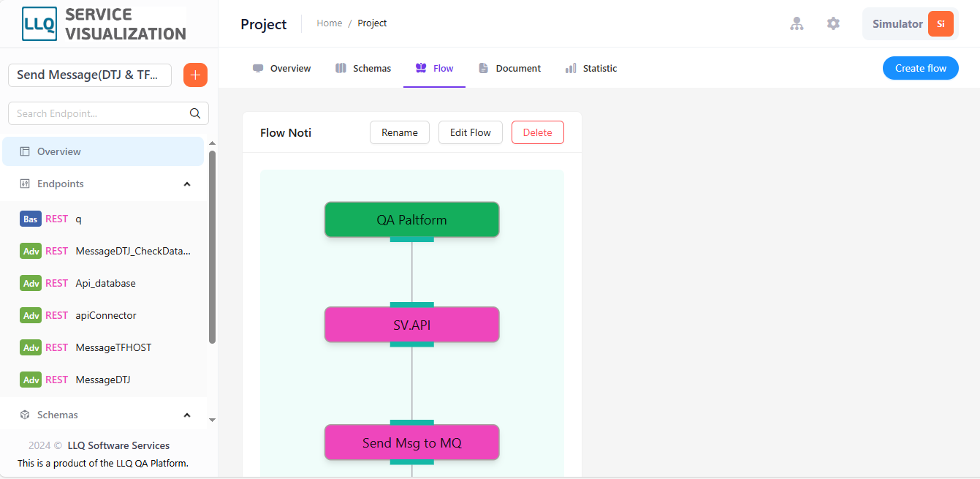Click the Adv badge beside apiConnector
Image resolution: width=980 pixels, height=479 pixels.
31,315
